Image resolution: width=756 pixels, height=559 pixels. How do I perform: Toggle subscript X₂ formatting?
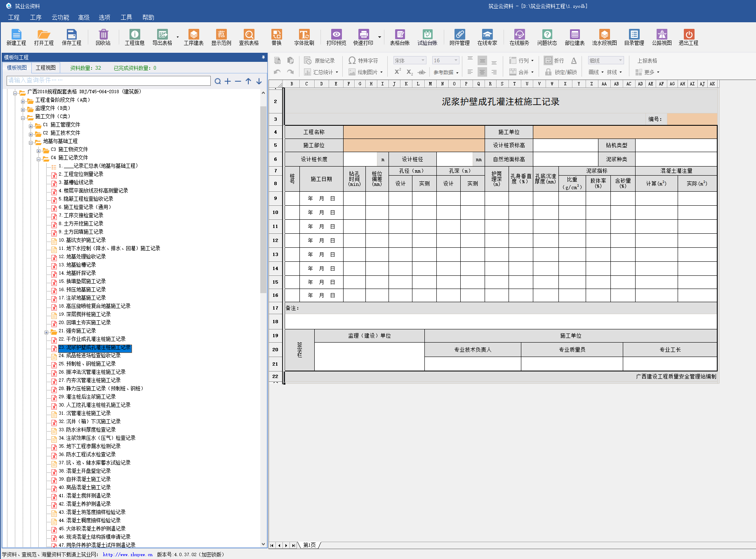[410, 72]
